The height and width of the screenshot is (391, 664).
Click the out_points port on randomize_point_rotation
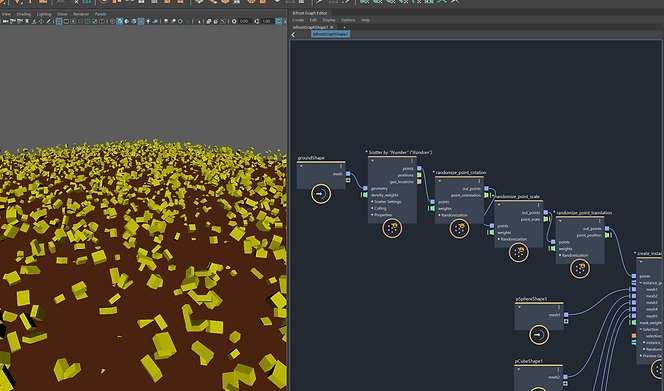486,189
